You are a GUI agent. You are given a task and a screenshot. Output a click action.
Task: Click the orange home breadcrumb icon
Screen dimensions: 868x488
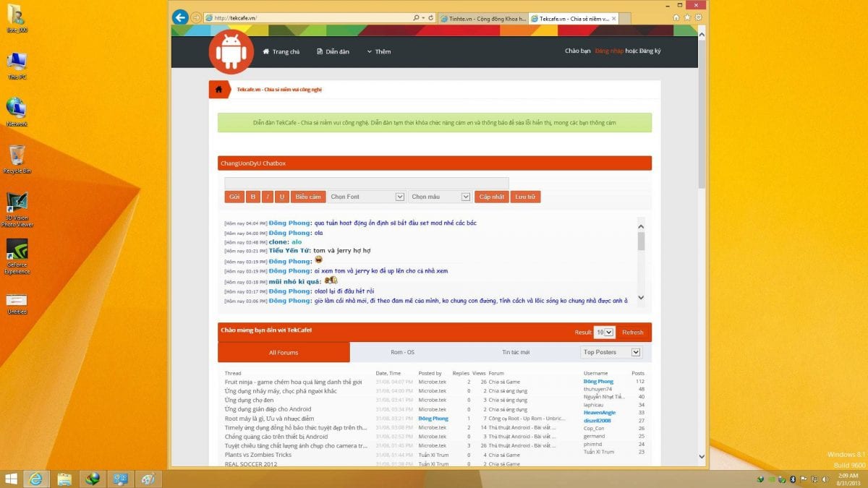[218, 89]
